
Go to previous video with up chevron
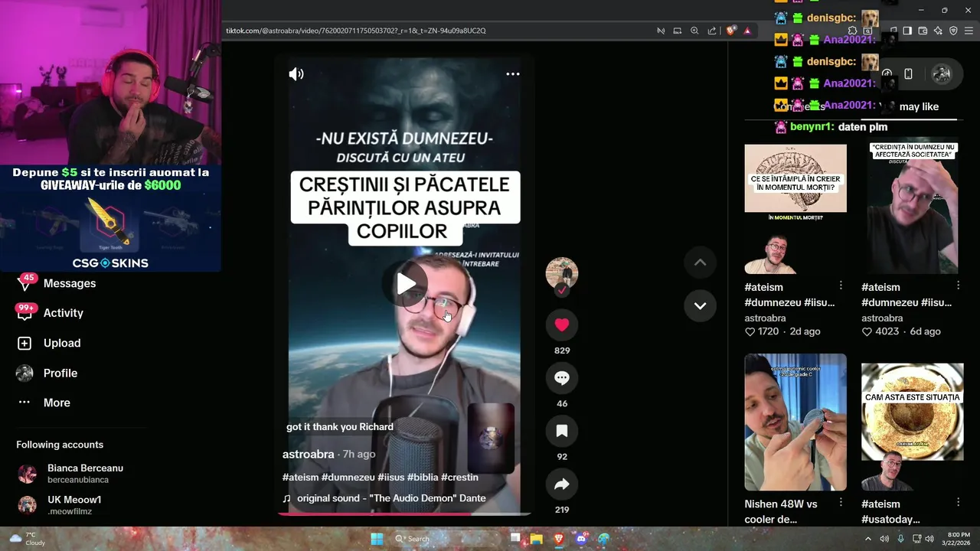pos(700,262)
